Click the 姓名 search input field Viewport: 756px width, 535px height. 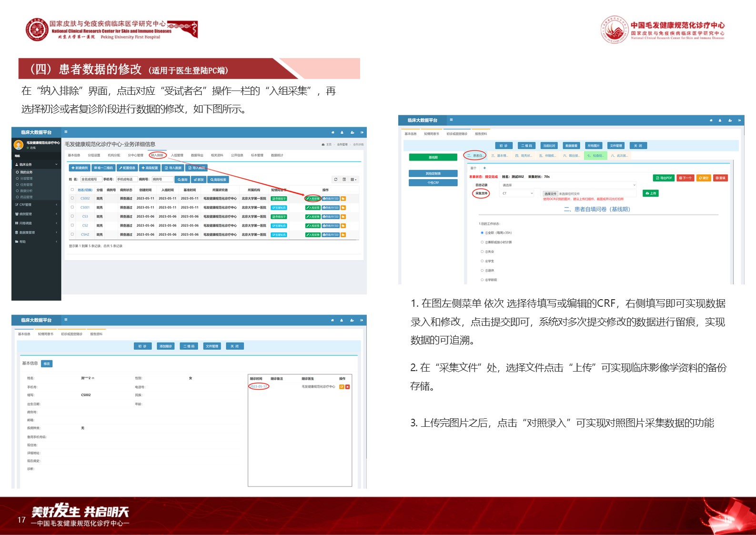[90, 180]
